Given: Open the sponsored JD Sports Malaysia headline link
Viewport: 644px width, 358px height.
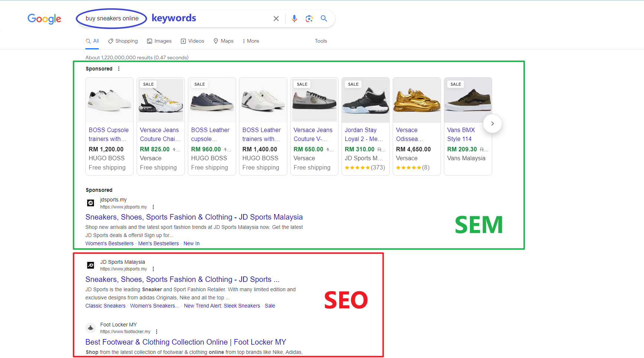Looking at the screenshot, I should coord(194,217).
